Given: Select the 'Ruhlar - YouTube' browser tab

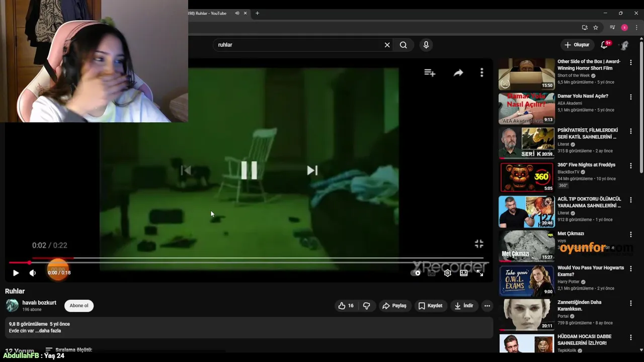Looking at the screenshot, I should point(207,13).
